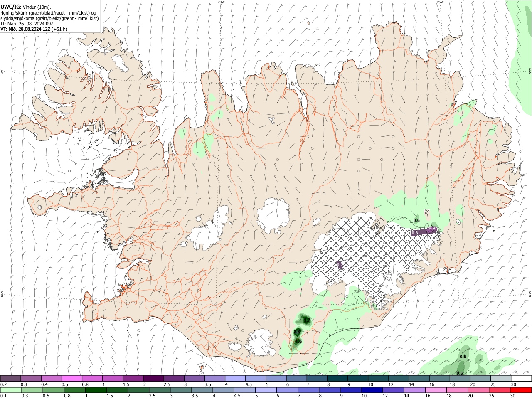Pick the 3 swatch in the upper legend row
This screenshot has height=399, width=532.
click(194, 378)
